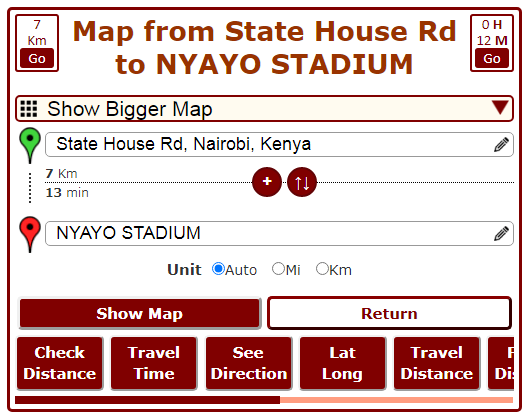Edit origin address with pencil icon

coord(501,145)
